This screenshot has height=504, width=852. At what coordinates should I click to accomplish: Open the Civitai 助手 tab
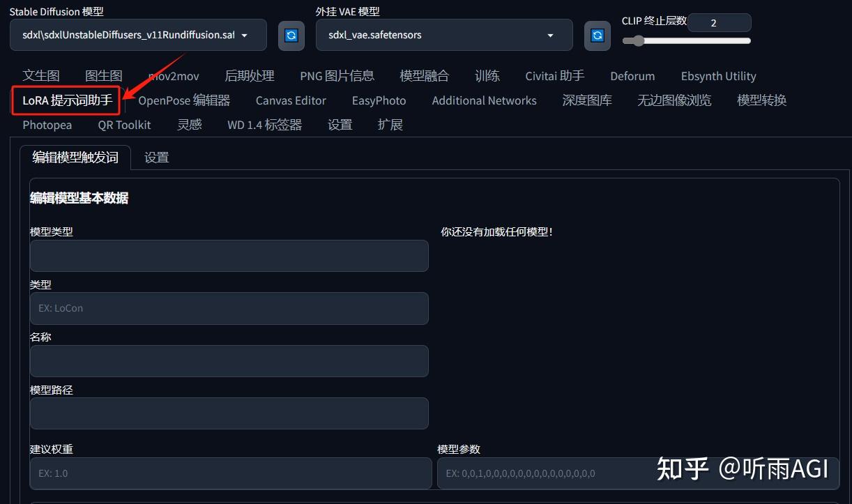click(x=554, y=75)
